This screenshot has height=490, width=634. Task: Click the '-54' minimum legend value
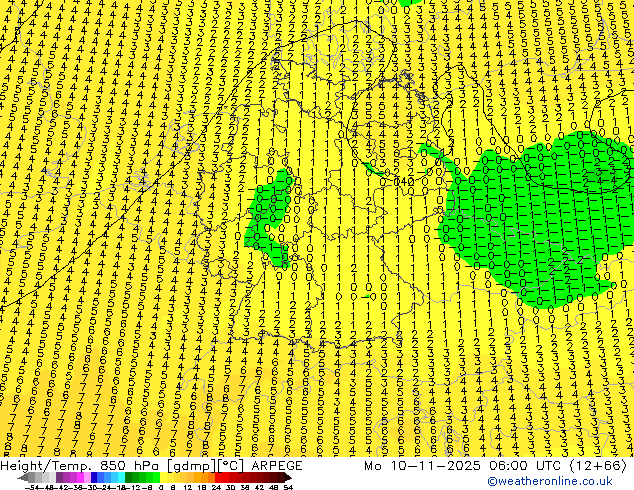point(32,487)
